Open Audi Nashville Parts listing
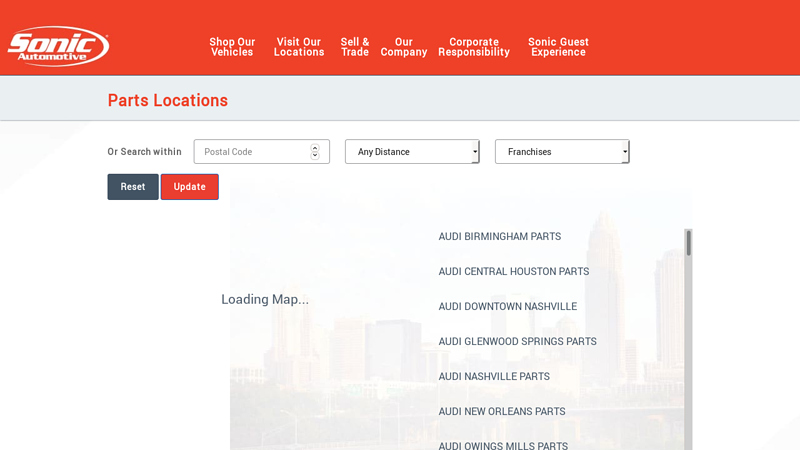 (494, 377)
